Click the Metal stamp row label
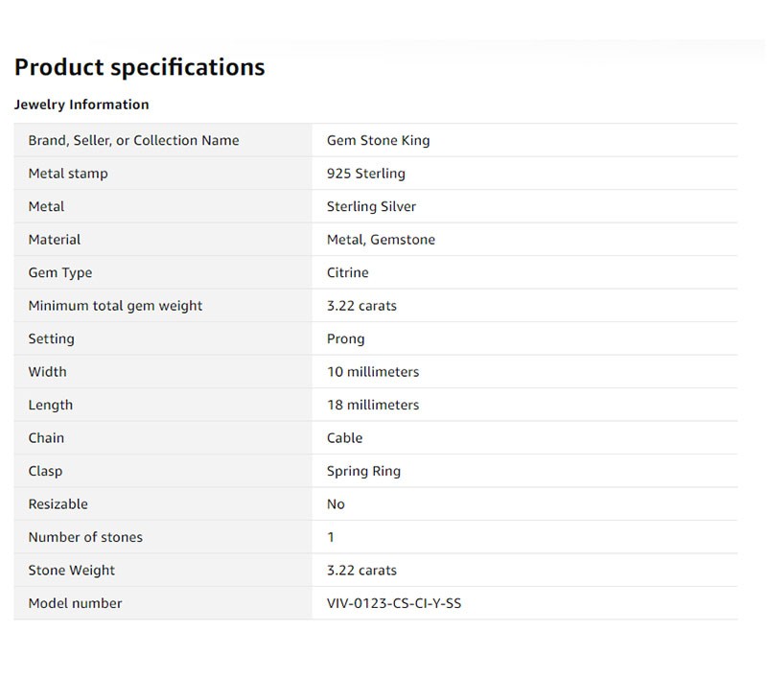The image size is (767, 700). pos(68,174)
